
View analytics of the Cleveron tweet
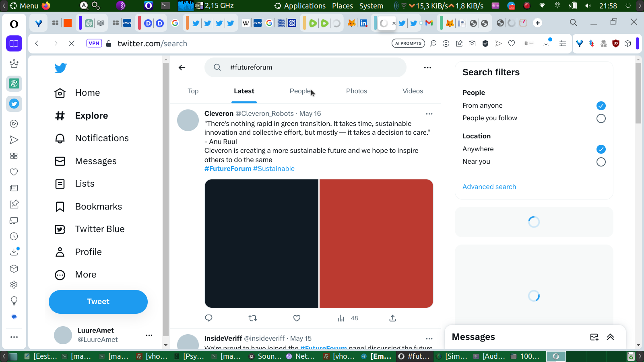click(348, 318)
